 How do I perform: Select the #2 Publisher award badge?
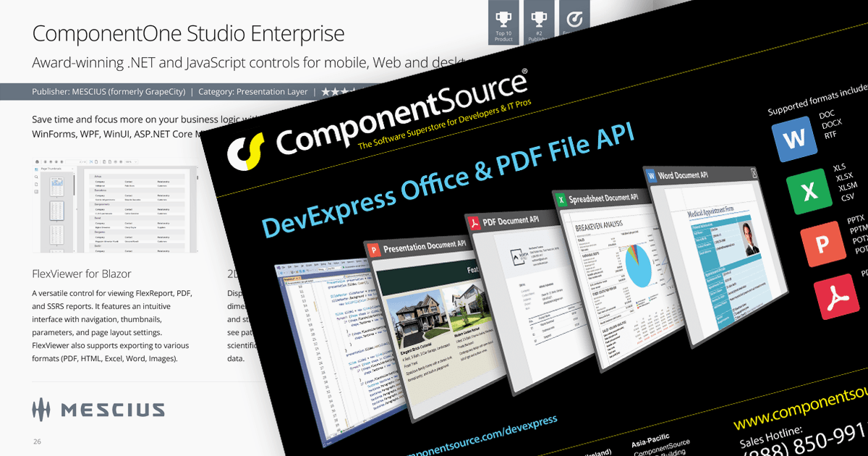(x=539, y=23)
